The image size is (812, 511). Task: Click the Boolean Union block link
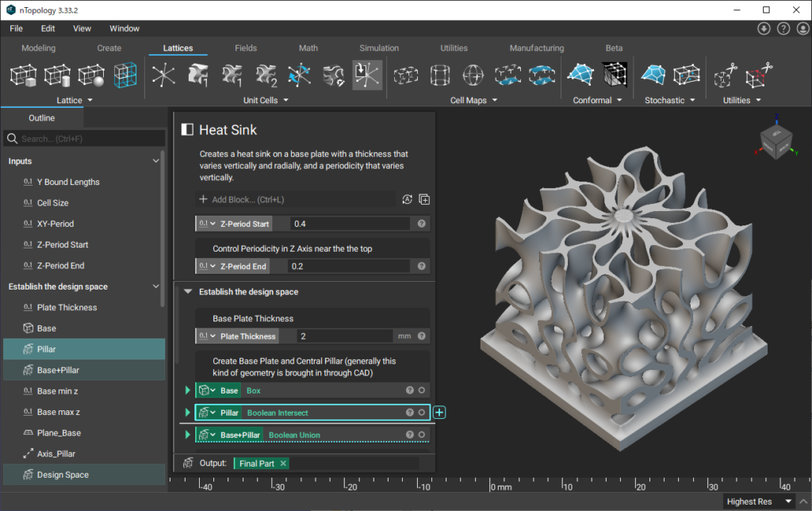[x=294, y=436]
